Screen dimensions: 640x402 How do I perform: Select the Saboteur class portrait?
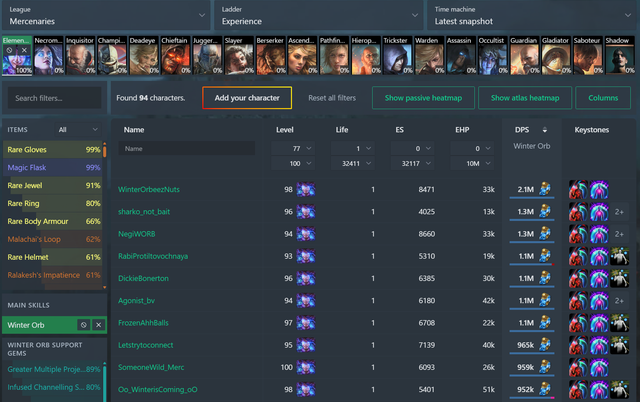pos(588,56)
